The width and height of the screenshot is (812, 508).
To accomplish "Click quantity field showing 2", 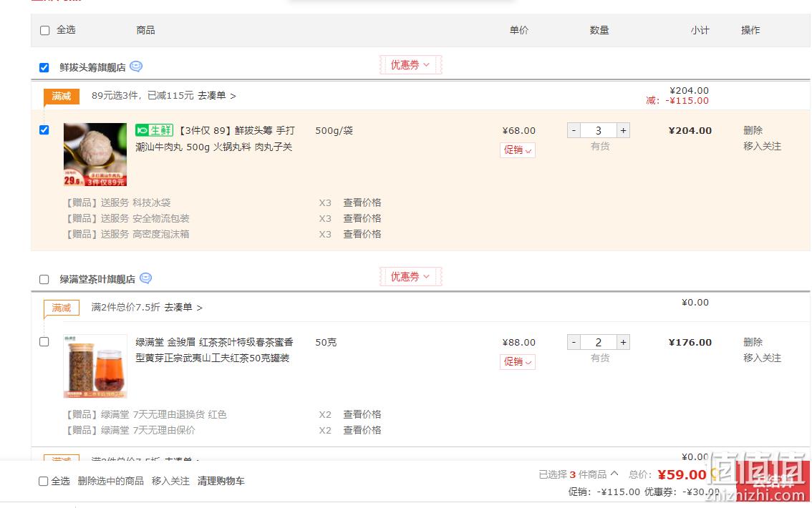I will pyautogui.click(x=598, y=343).
